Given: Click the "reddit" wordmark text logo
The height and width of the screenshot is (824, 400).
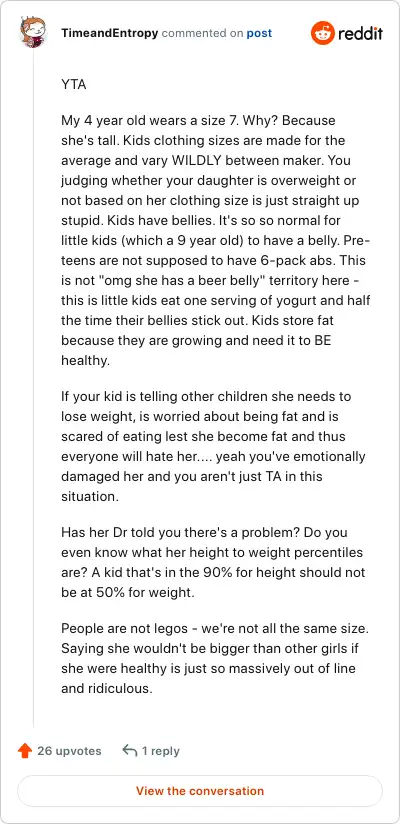Looking at the screenshot, I should (x=361, y=34).
